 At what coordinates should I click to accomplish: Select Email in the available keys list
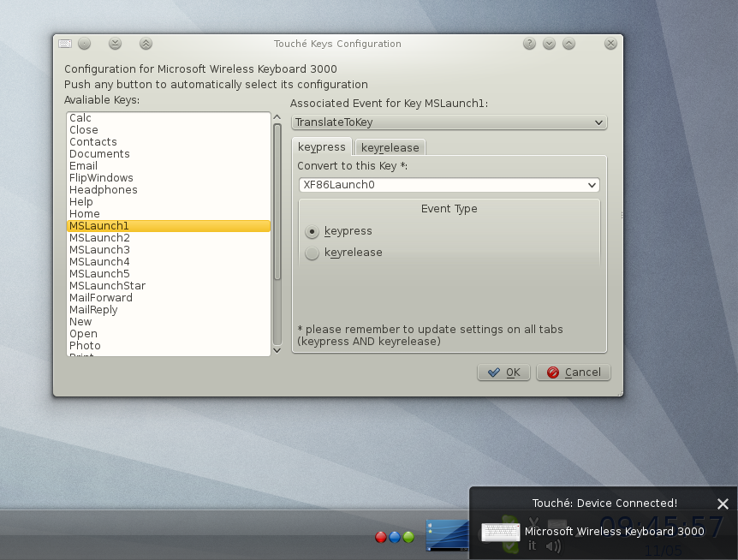pyautogui.click(x=169, y=165)
